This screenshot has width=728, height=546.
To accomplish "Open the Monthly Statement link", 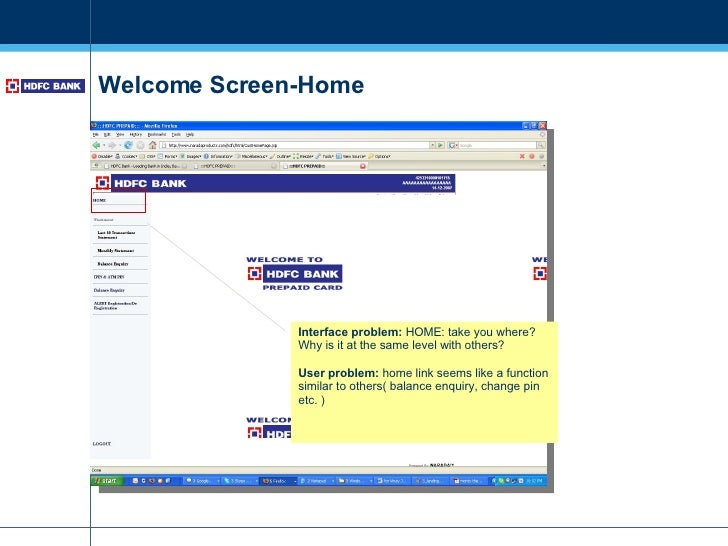I will click(x=116, y=250).
